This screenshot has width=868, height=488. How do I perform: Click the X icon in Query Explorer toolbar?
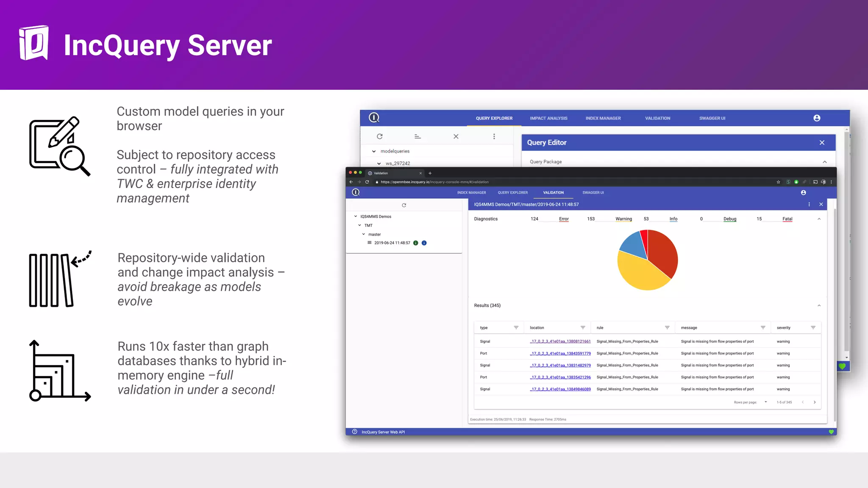pyautogui.click(x=456, y=136)
